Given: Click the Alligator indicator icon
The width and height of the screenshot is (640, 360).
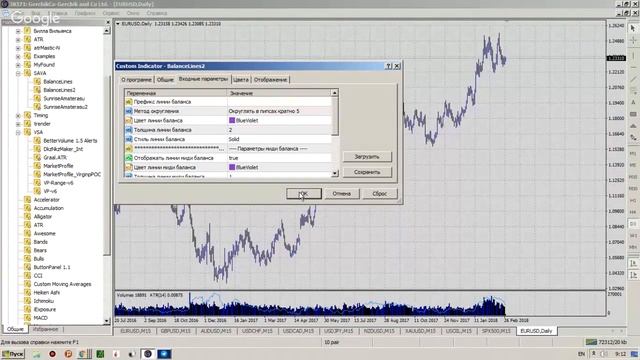Looking at the screenshot, I should (x=27, y=216).
